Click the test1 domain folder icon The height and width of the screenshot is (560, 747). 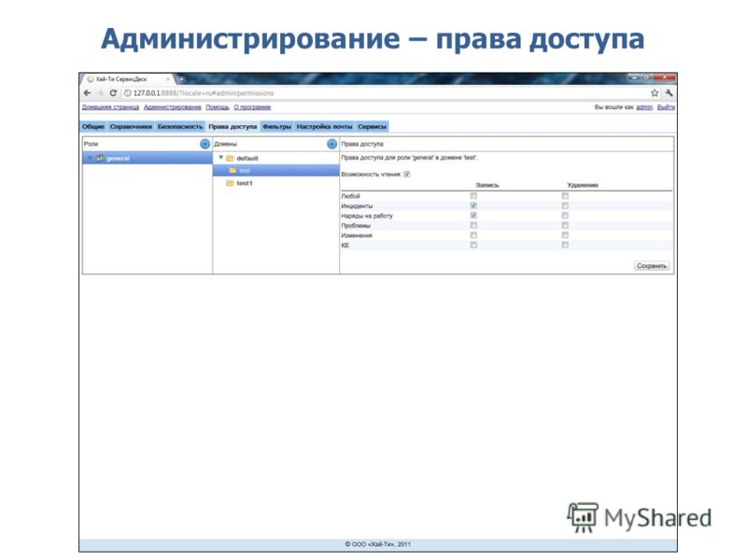230,183
